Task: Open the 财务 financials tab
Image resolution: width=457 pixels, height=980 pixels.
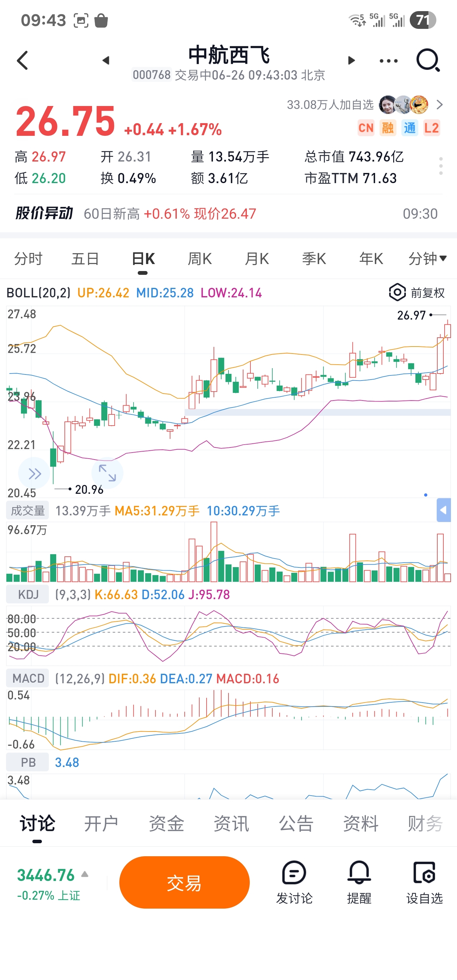Action: [x=425, y=824]
